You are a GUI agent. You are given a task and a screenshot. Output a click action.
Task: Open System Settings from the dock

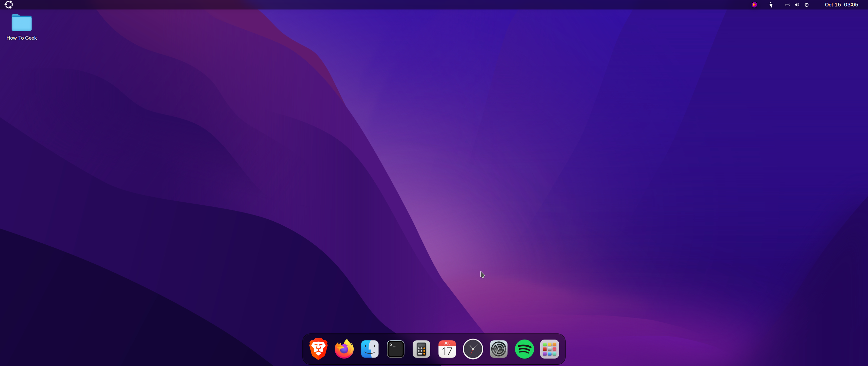(x=498, y=349)
